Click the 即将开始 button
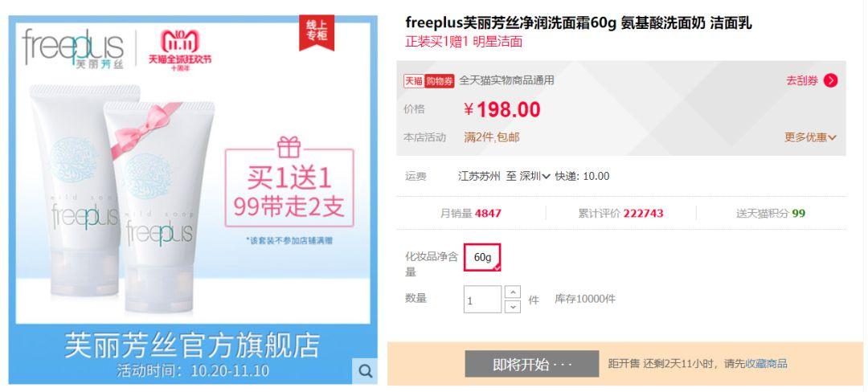This screenshot has width=868, height=392. coord(531,365)
